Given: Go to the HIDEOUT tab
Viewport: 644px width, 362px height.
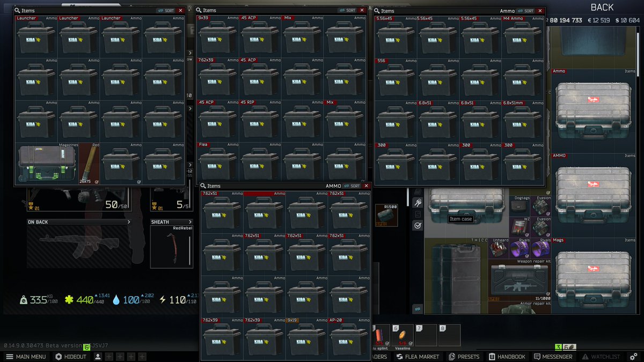Looking at the screenshot, I should (x=70, y=357).
